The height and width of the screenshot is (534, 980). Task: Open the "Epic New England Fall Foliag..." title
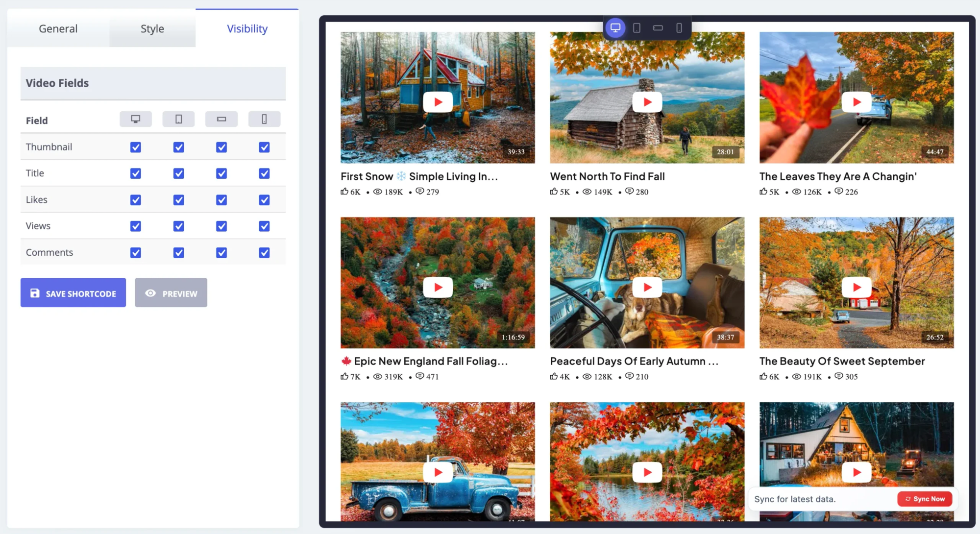click(424, 361)
